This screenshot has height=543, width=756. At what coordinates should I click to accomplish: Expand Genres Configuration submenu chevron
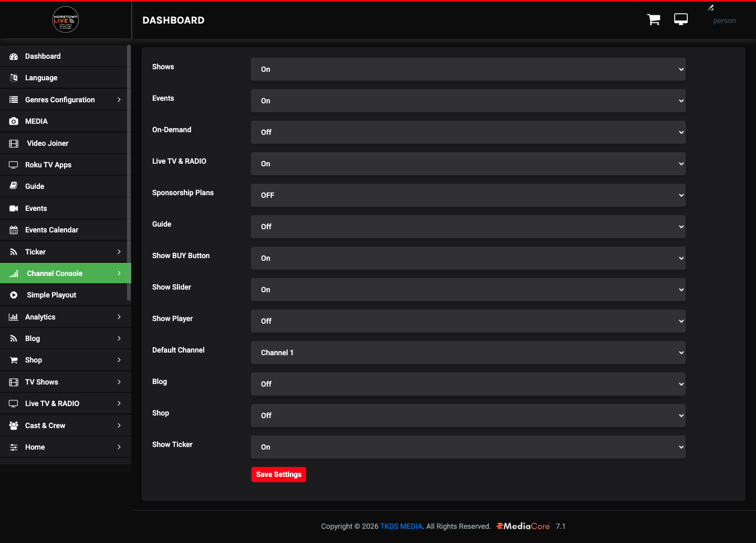[x=119, y=100]
